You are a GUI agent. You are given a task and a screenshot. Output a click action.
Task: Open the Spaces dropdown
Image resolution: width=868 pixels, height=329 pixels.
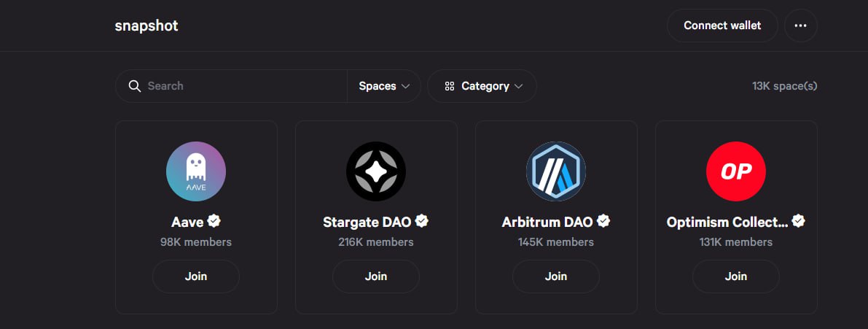click(x=384, y=86)
